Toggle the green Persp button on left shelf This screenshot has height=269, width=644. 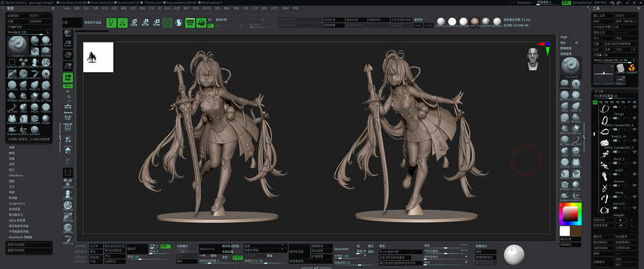(68, 77)
